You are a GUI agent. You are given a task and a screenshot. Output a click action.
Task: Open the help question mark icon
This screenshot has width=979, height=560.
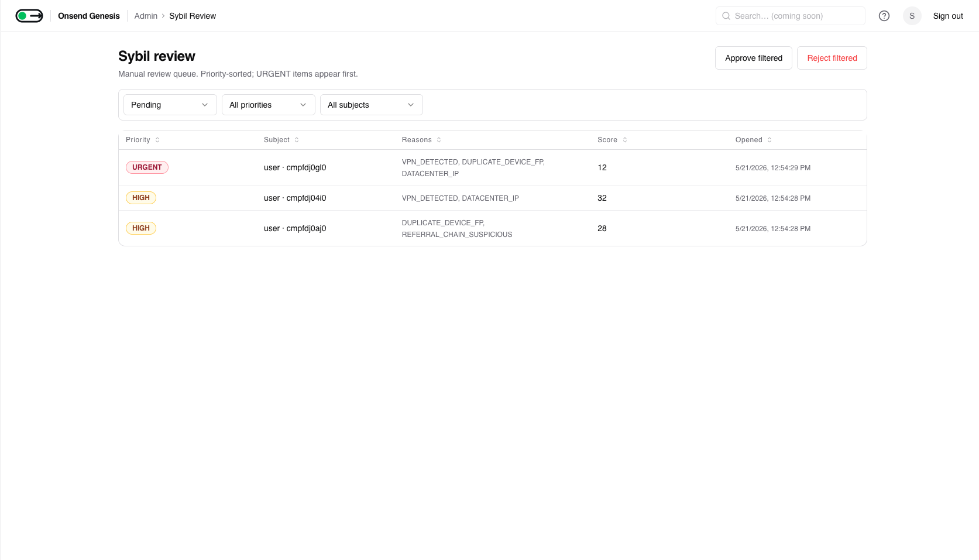pos(884,16)
